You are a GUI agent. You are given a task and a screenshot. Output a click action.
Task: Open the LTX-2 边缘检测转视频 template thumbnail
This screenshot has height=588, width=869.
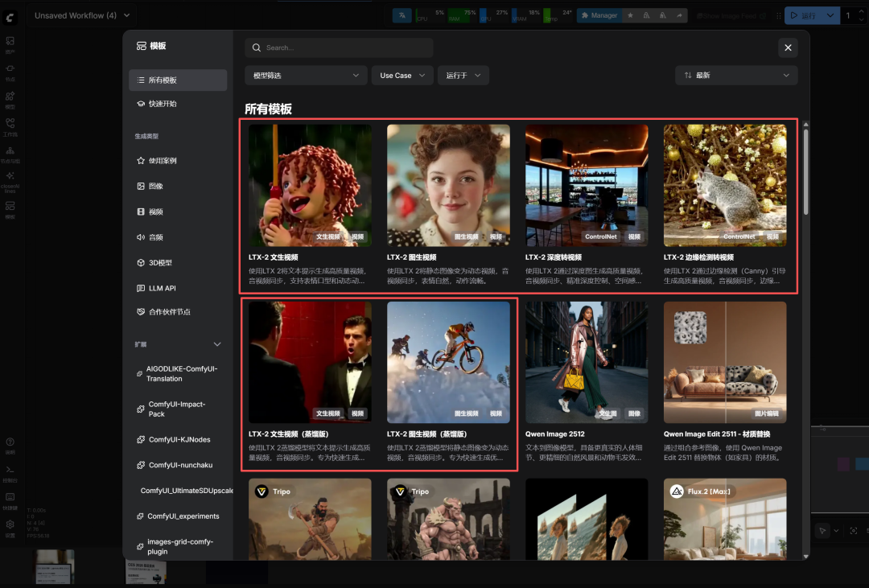(725, 185)
